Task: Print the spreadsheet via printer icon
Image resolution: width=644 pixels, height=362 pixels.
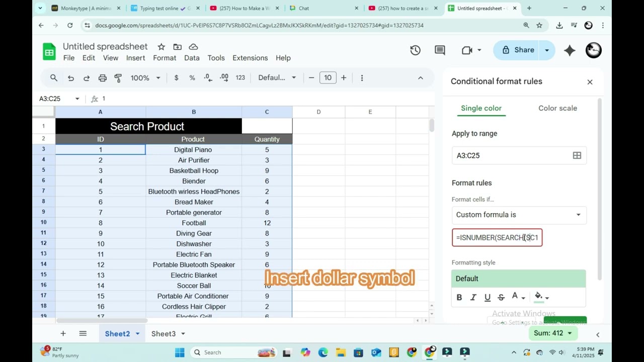Action: click(x=103, y=78)
